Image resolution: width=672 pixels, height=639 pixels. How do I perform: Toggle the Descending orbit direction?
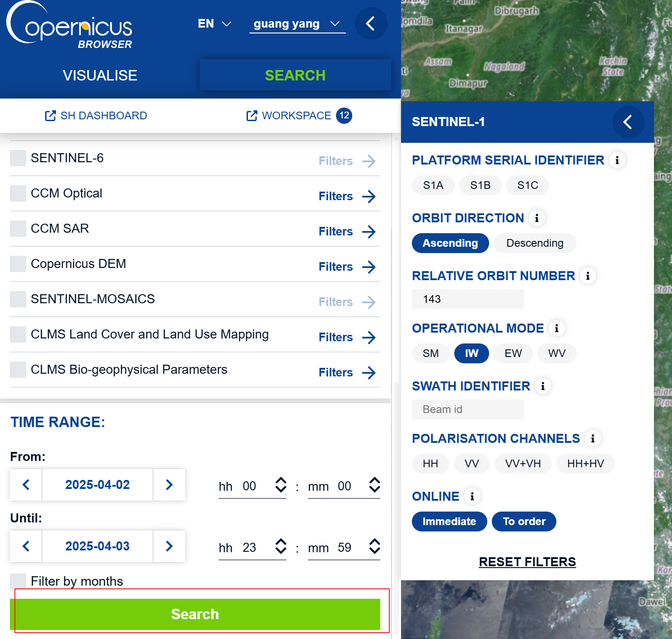click(535, 243)
